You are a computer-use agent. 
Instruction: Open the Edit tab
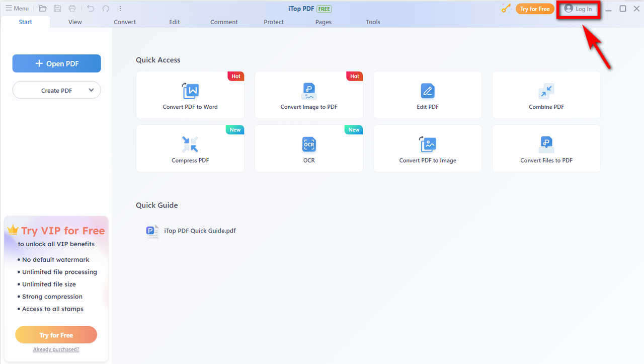coord(175,22)
